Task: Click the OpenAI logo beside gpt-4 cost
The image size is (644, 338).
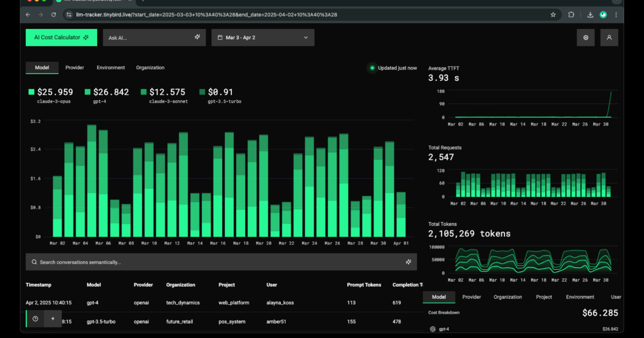Action: coord(433,329)
